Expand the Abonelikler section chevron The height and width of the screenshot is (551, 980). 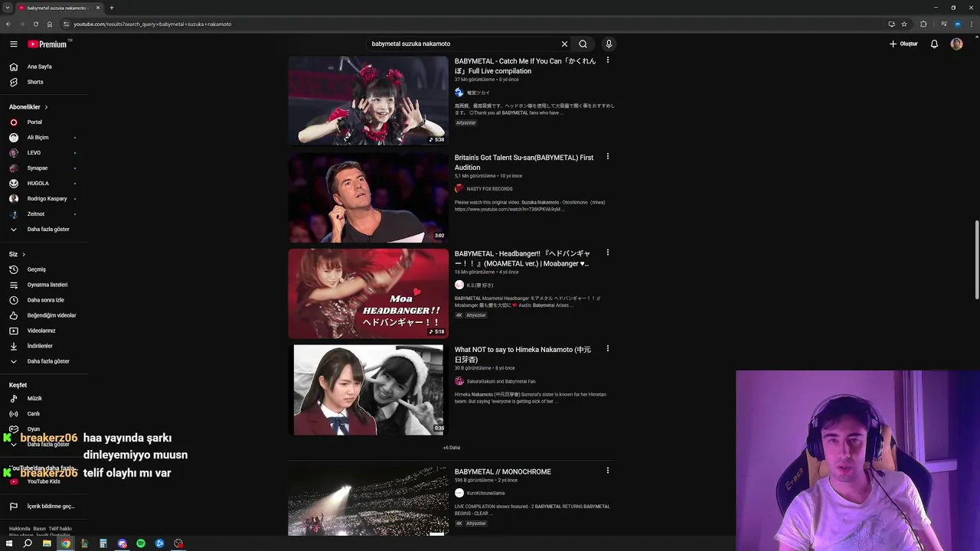click(x=46, y=107)
